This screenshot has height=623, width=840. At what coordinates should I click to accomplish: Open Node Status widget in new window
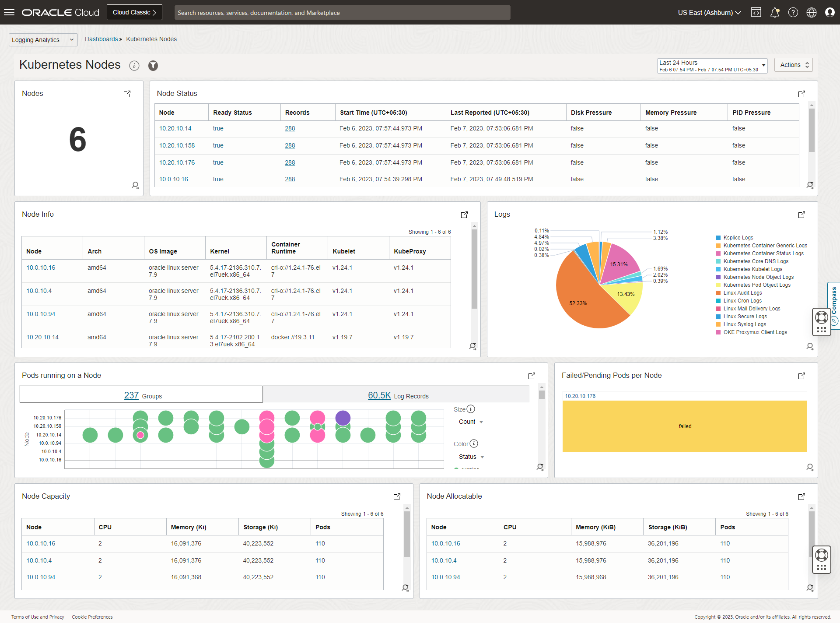pyautogui.click(x=801, y=94)
